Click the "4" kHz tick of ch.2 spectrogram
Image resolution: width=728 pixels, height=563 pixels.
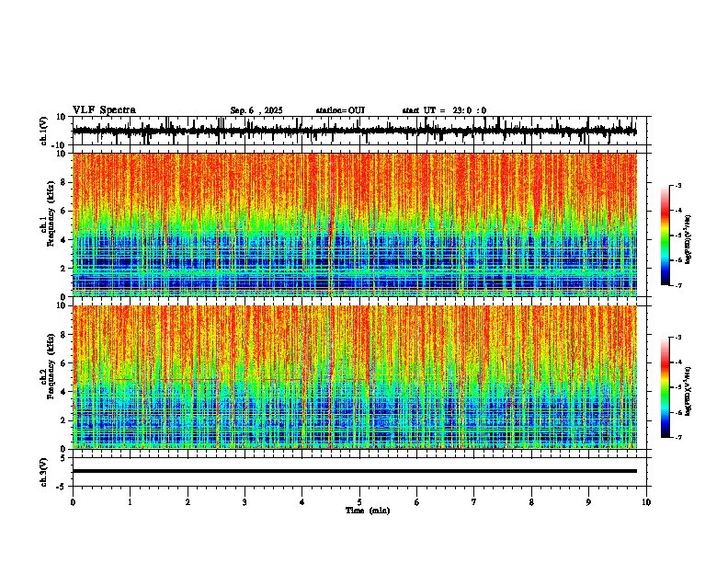pos(64,392)
